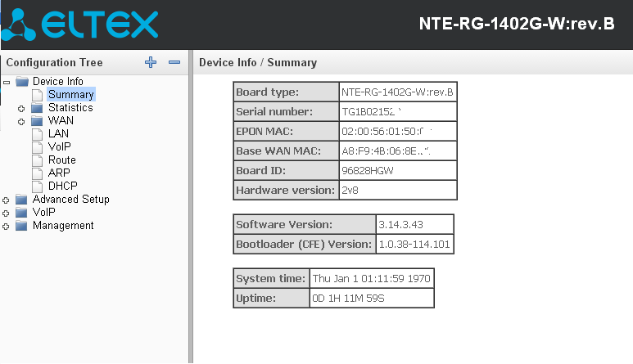This screenshot has width=633, height=364.
Task: Expand the Advanced Setup node
Action: click(x=6, y=200)
